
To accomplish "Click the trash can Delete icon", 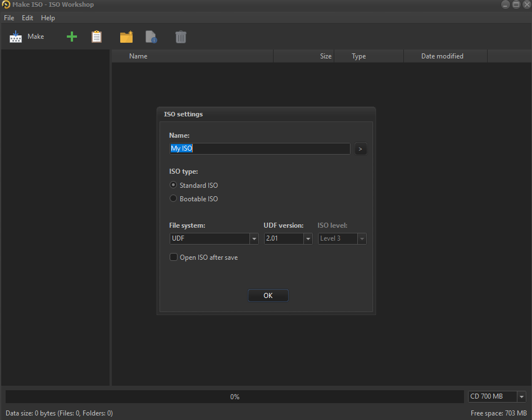I will (180, 37).
